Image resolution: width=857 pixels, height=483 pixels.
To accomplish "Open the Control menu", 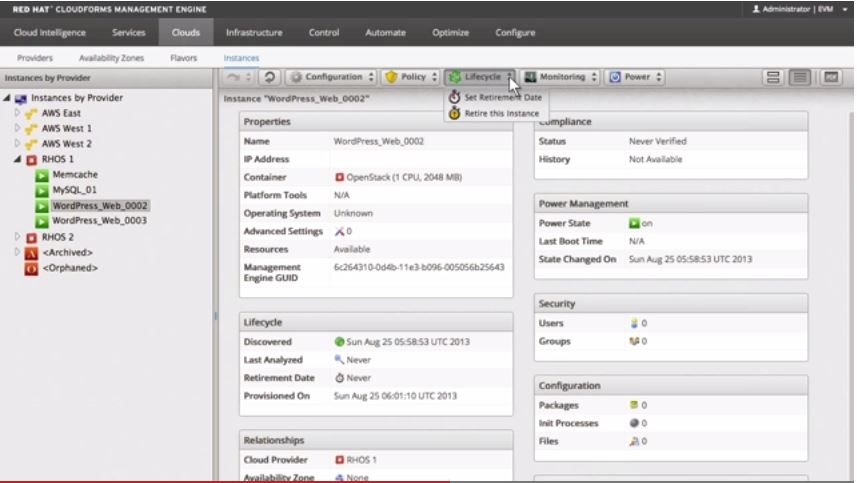I will pos(324,33).
